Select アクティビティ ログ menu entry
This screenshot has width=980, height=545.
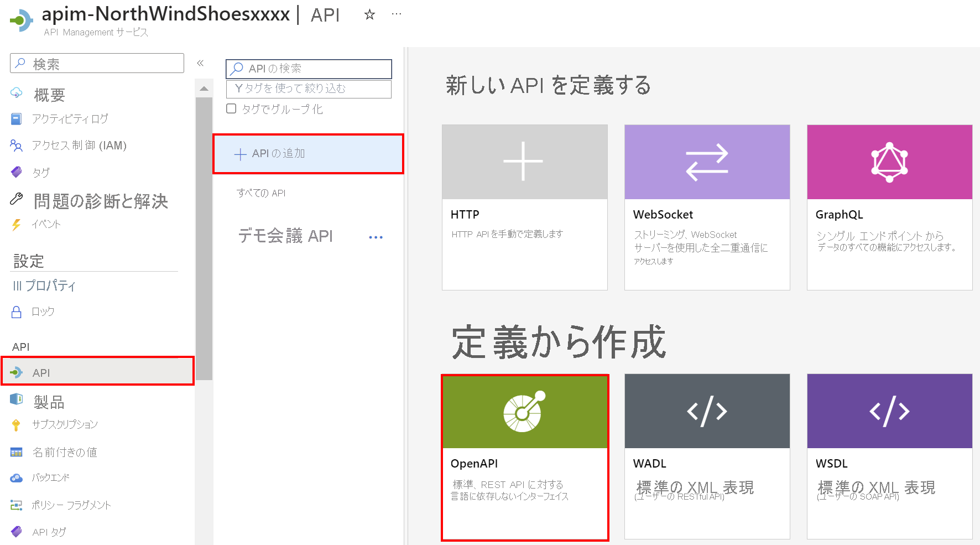point(70,119)
